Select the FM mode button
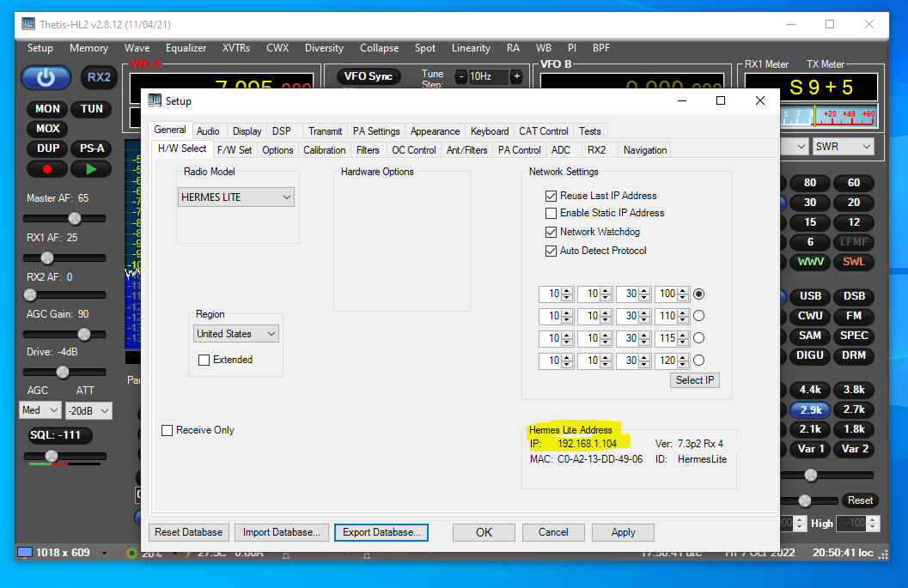908x588 pixels. click(x=854, y=316)
